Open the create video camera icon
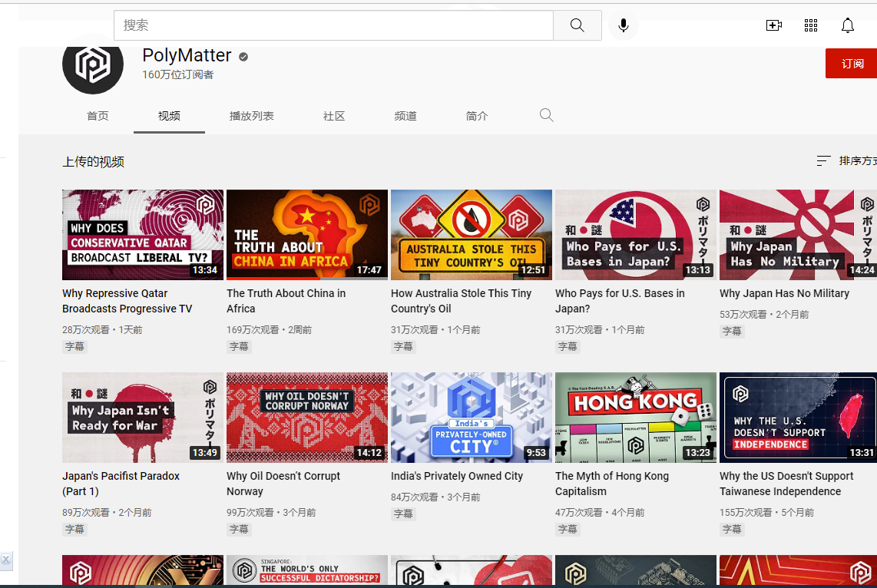 (773, 25)
